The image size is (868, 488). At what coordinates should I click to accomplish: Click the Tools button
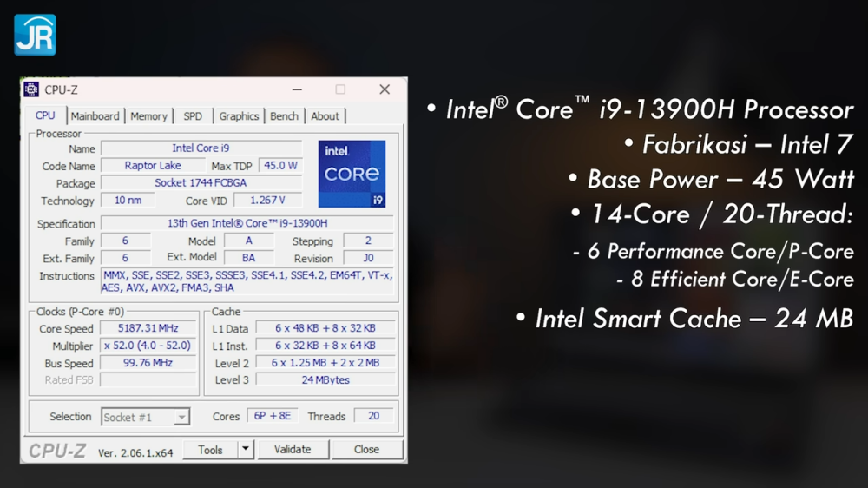(210, 450)
